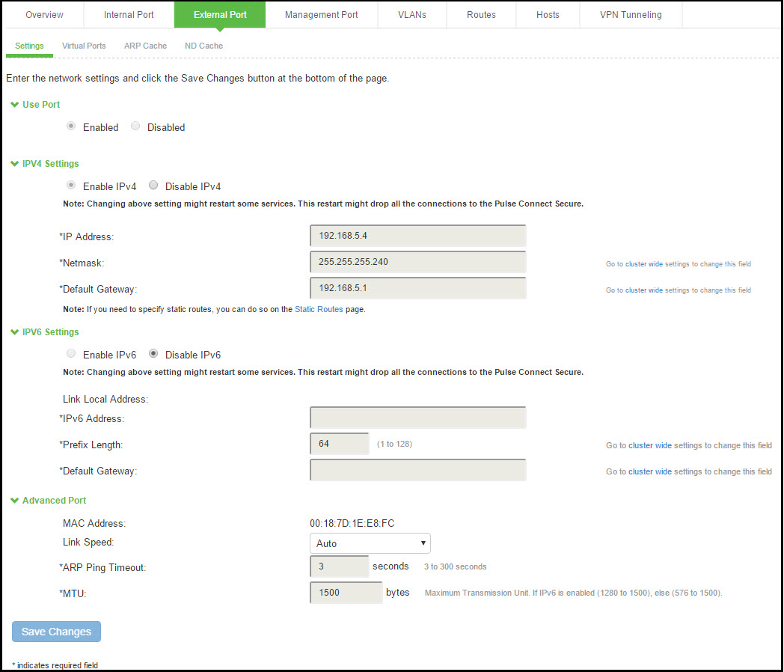Collapse the IPV4 Settings section
Image resolution: width=784 pixels, height=672 pixels.
pyautogui.click(x=14, y=163)
